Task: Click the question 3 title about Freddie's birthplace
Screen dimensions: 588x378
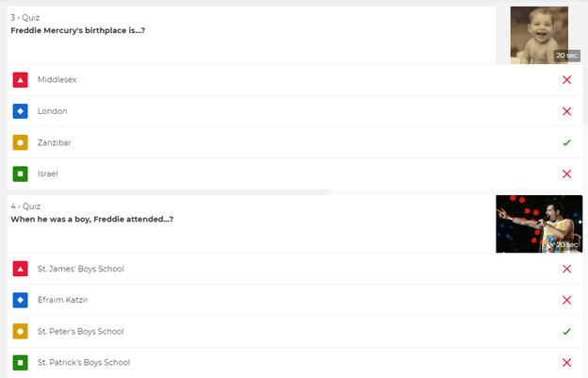Action: coord(77,30)
